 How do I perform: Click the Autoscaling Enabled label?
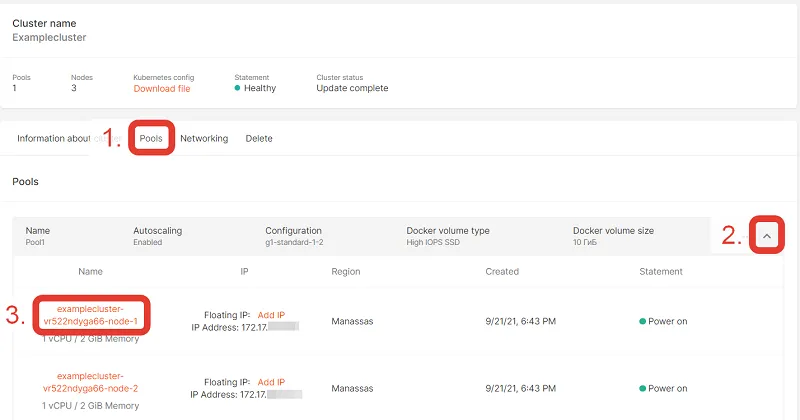[147, 242]
